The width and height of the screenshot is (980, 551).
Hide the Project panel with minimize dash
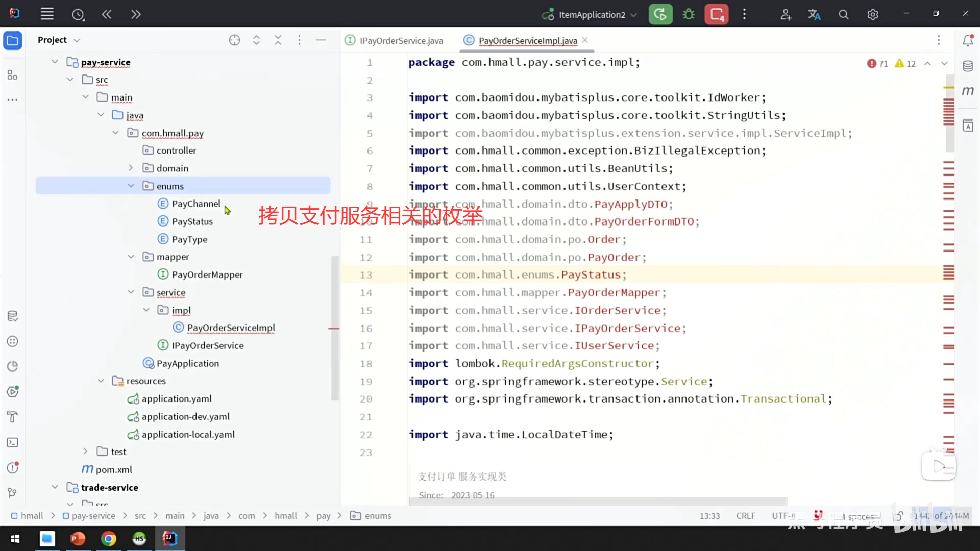[321, 40]
